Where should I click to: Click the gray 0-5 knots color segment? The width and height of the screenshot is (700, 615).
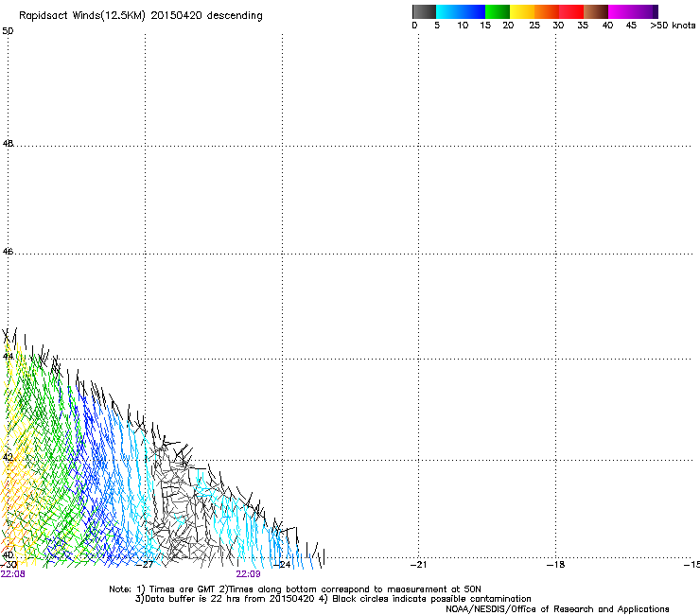424,11
